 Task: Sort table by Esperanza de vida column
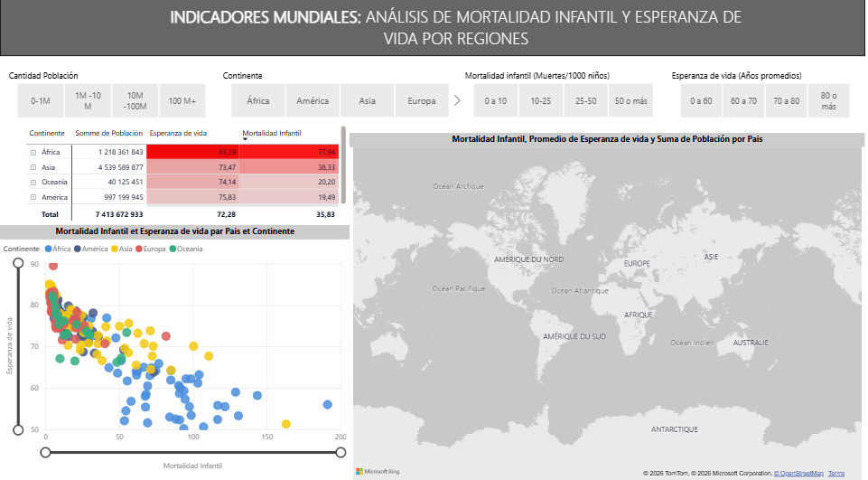178,133
